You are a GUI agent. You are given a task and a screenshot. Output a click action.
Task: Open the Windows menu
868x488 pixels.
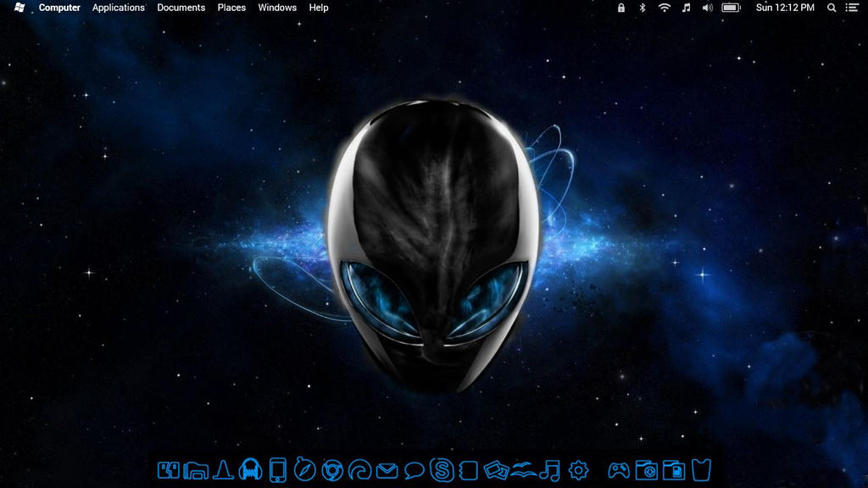(x=277, y=8)
